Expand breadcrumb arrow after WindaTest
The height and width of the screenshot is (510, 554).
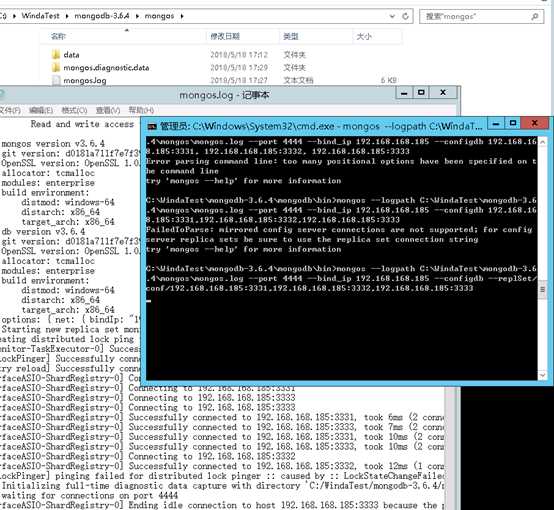click(x=67, y=16)
